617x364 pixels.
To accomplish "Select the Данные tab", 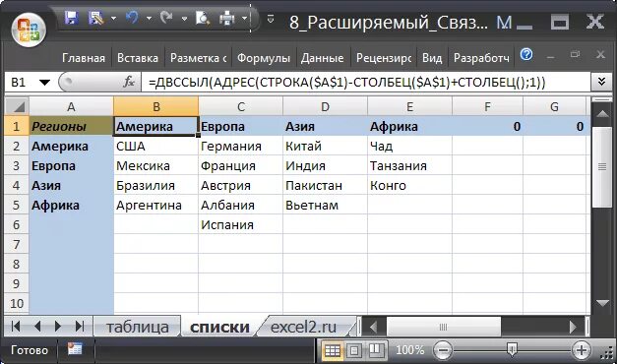I will point(322,58).
